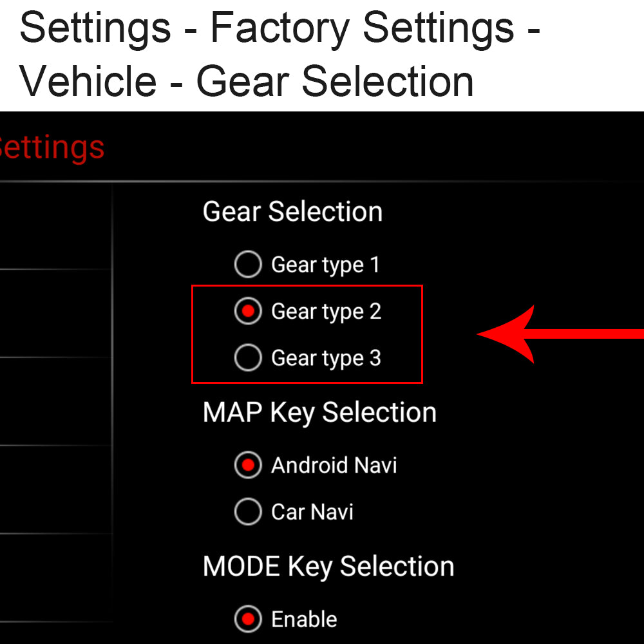Tap the "Gear type 2" text label
Screen dimensions: 644x644
pos(327,312)
